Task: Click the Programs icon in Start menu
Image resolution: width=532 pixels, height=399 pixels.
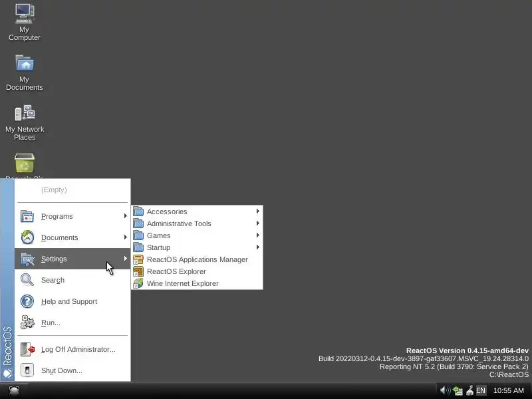Action: point(27,216)
